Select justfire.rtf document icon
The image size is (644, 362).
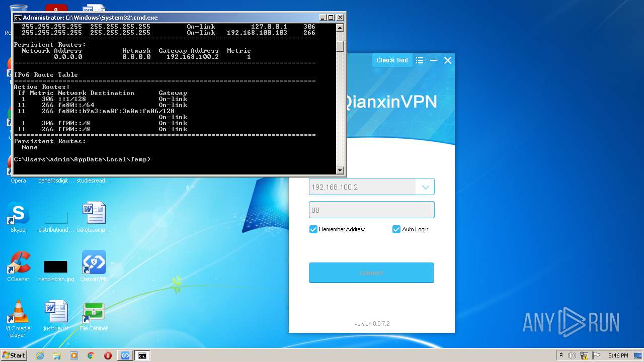tap(56, 316)
